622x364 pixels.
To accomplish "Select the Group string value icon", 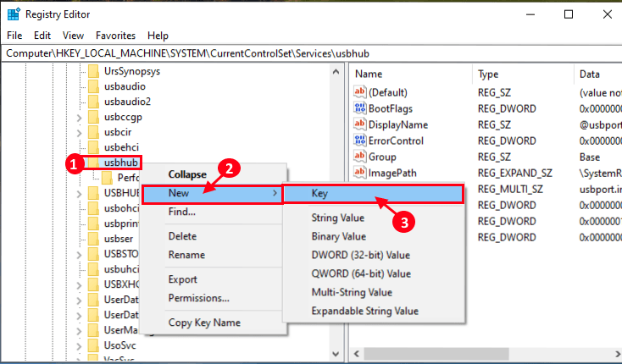I will pos(360,157).
